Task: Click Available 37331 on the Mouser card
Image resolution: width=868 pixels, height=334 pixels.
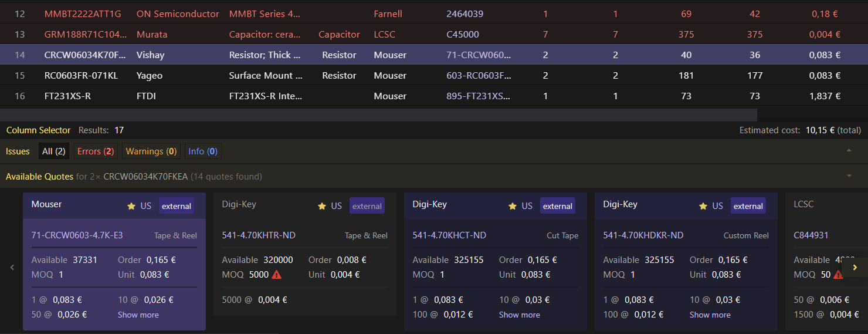Action: click(65, 260)
